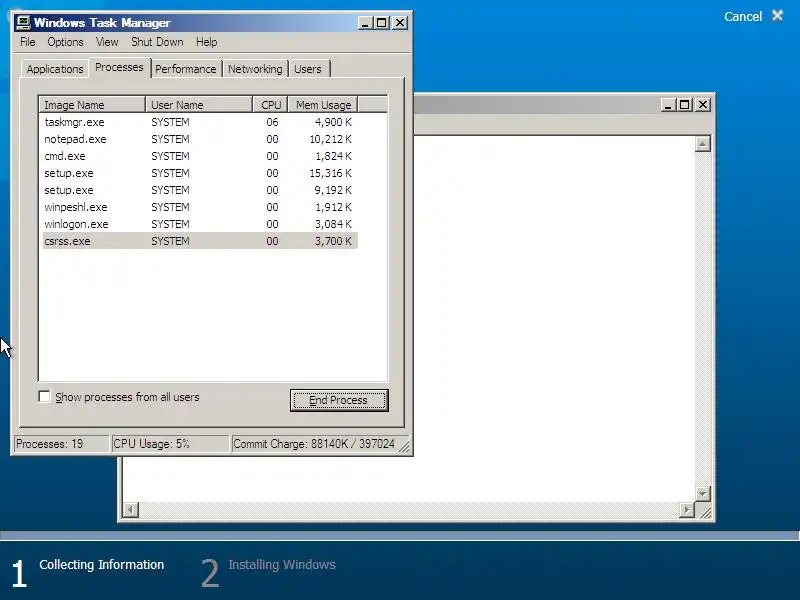Select the cmd.exe process row
This screenshot has height=600, width=800.
pos(200,156)
